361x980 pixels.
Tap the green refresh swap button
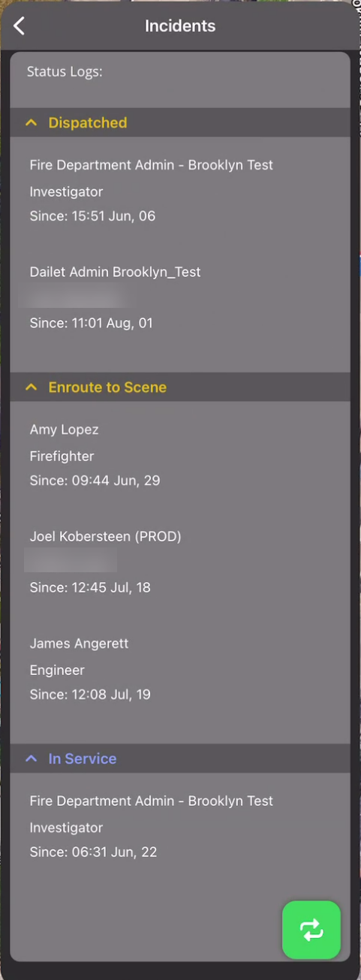tap(311, 930)
